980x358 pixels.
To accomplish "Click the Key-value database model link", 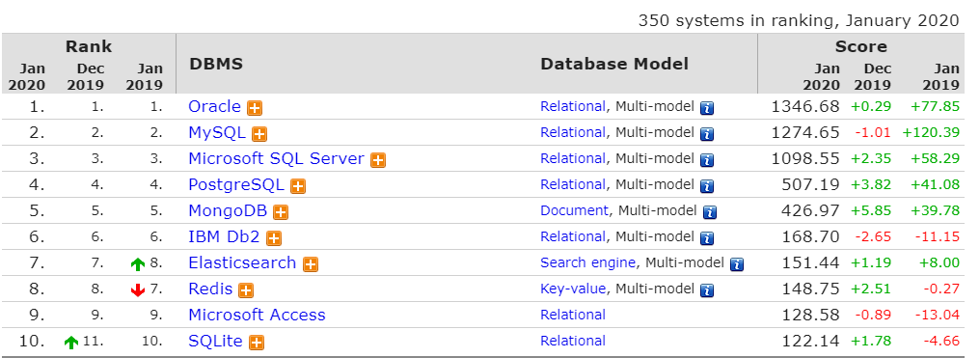I will [x=573, y=289].
